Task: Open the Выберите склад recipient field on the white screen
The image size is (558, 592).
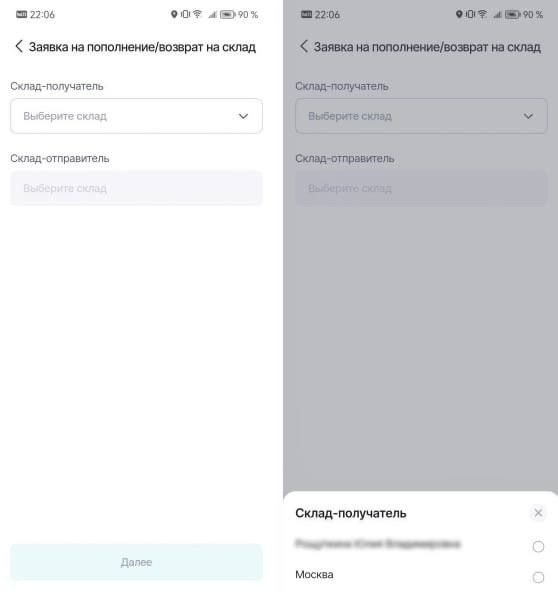Action: click(136, 116)
